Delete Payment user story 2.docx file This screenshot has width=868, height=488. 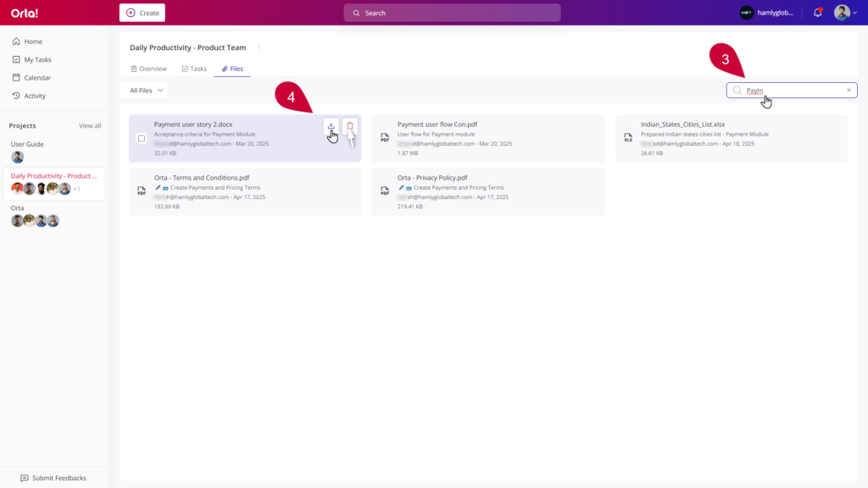[x=350, y=126]
